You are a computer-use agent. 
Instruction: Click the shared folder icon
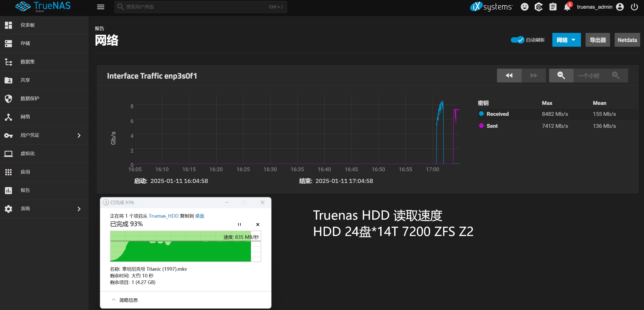click(x=8, y=80)
